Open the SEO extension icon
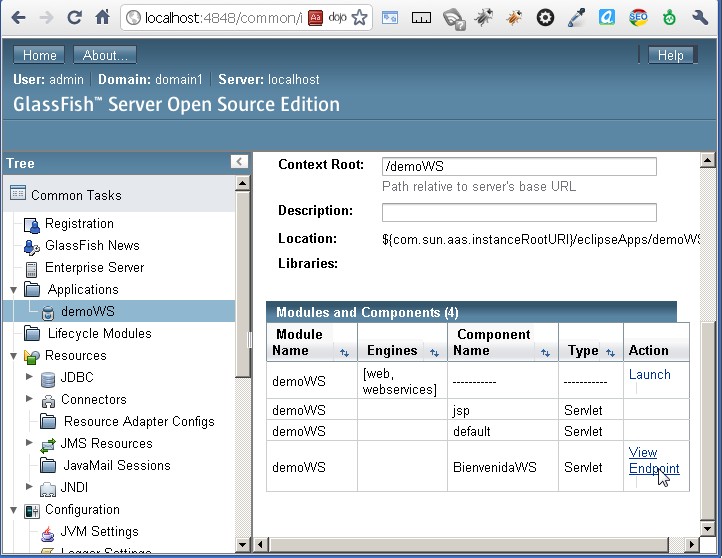The width and height of the screenshot is (722, 558). click(x=638, y=18)
